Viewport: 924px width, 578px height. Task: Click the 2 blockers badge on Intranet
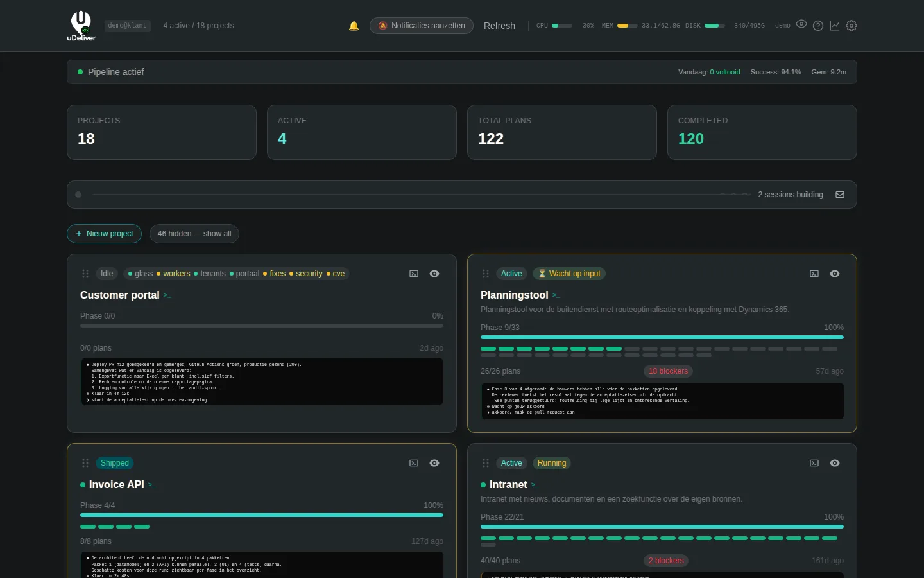point(665,561)
